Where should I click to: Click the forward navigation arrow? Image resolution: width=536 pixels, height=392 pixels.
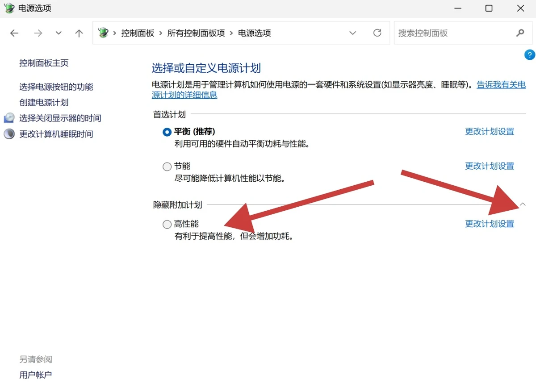pos(38,33)
